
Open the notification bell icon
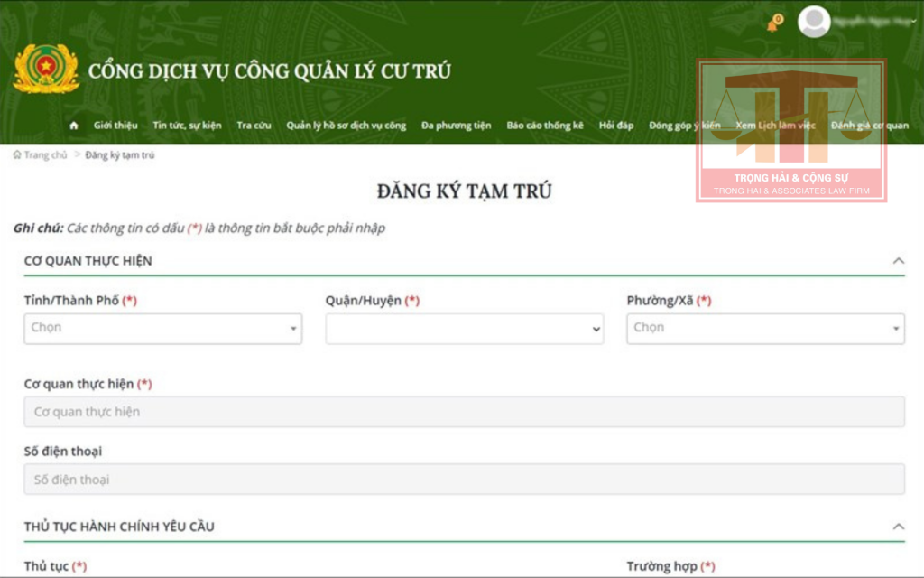772,24
